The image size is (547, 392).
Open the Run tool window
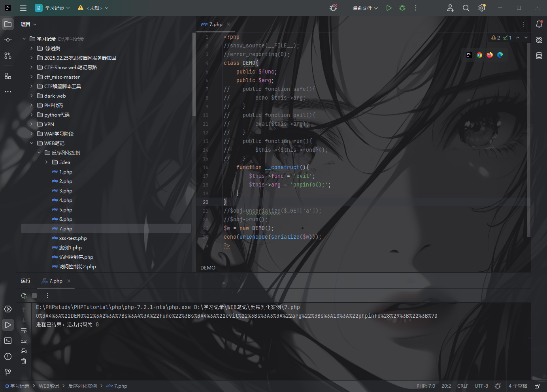(8, 325)
